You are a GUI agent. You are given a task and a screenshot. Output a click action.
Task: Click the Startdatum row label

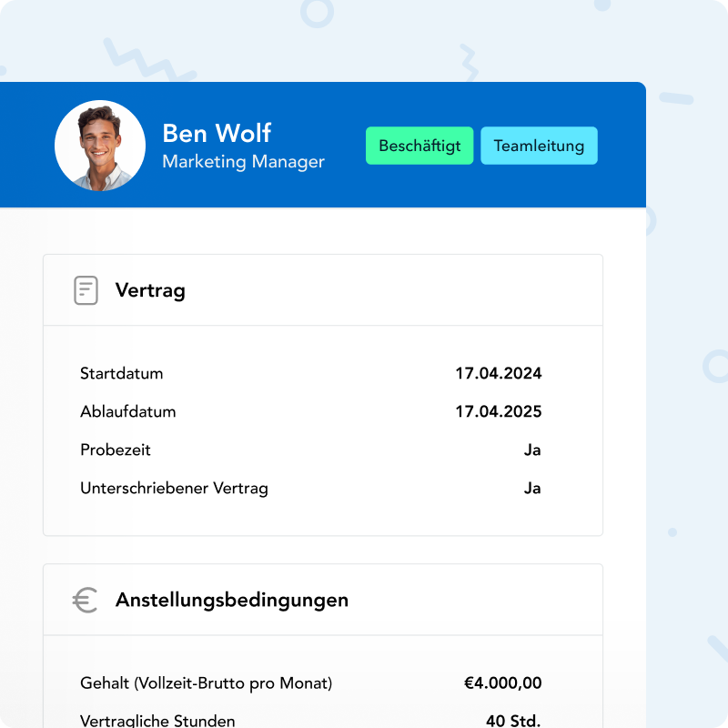(122, 373)
